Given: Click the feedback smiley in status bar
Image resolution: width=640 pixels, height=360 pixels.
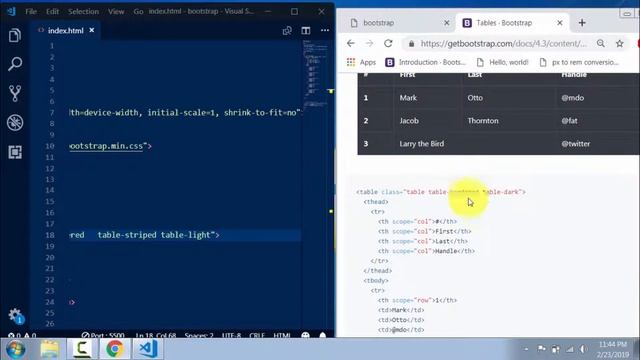Looking at the screenshot, I should (x=305, y=336).
